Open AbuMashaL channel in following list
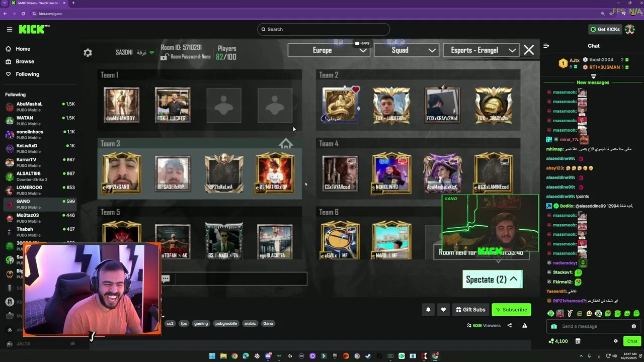The height and width of the screenshot is (362, 644). (x=40, y=107)
